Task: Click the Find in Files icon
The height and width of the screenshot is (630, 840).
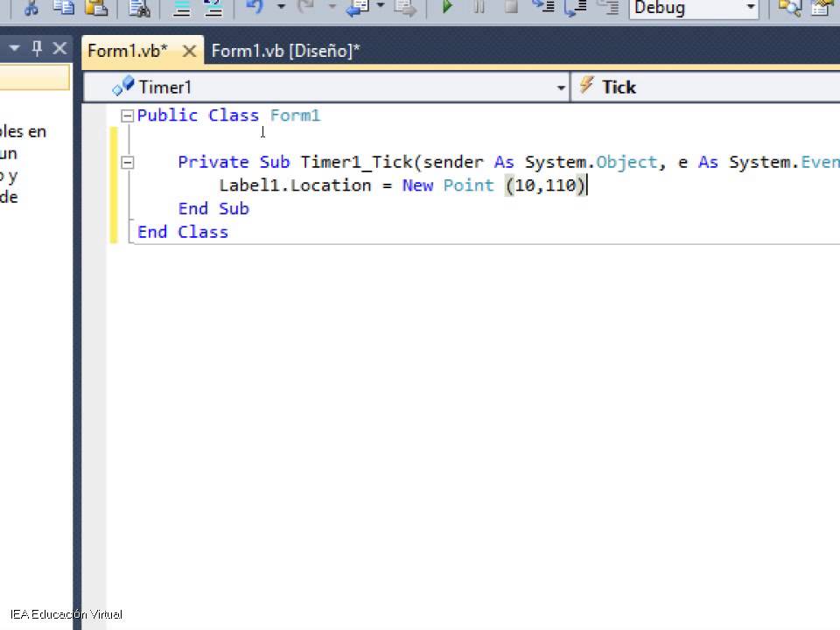Action: tap(139, 8)
